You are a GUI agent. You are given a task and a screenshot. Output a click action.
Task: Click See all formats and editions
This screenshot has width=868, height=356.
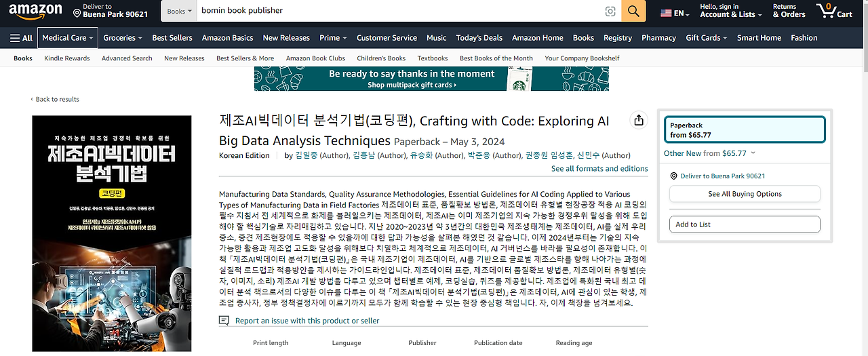click(x=599, y=169)
